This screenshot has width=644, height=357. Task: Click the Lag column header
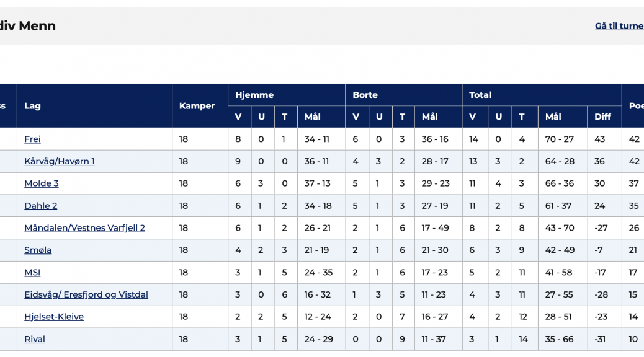click(32, 106)
